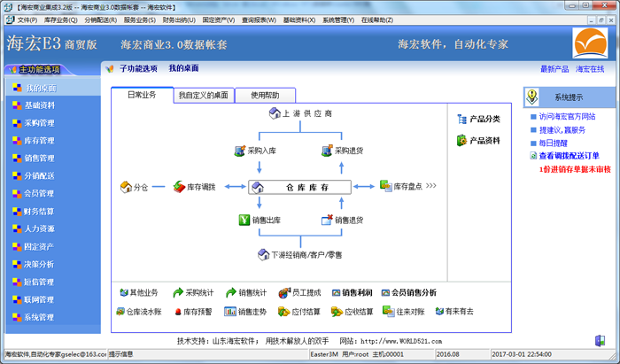Switch to the 我自定义的桌面 tab
This screenshot has width=620, height=364.
[204, 96]
